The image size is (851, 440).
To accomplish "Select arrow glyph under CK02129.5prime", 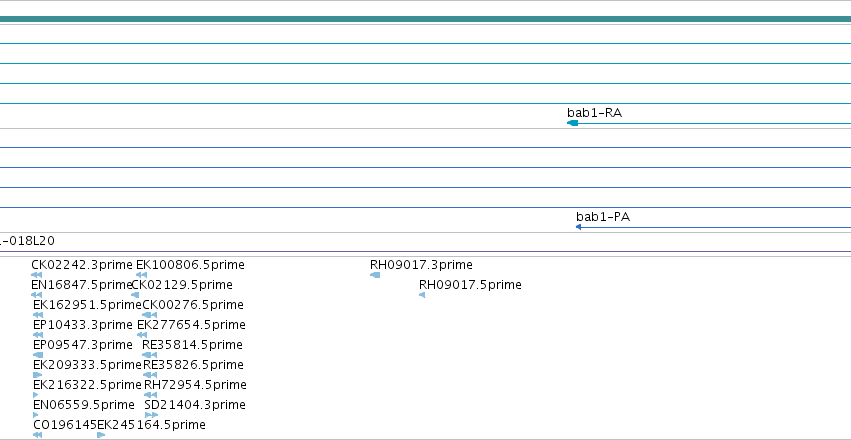I will pos(136,295).
